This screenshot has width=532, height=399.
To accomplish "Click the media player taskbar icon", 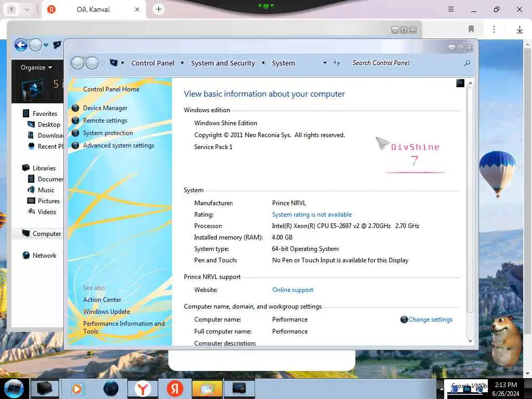I will (77, 389).
